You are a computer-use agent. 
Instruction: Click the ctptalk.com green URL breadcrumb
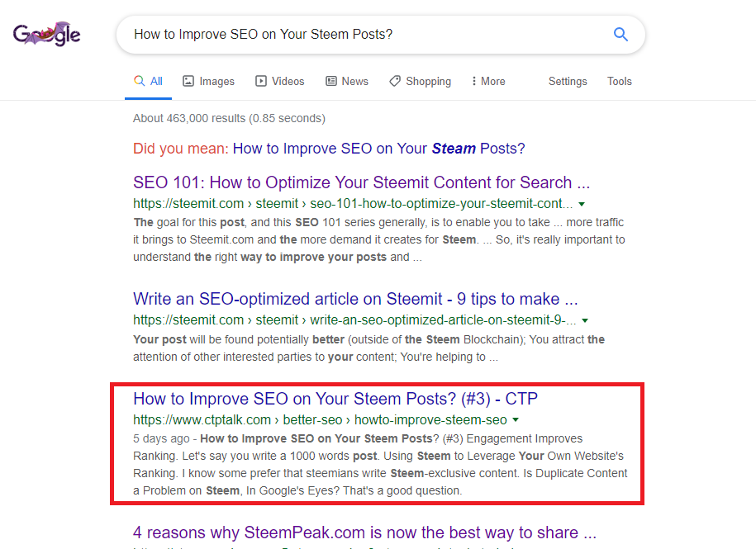320,420
